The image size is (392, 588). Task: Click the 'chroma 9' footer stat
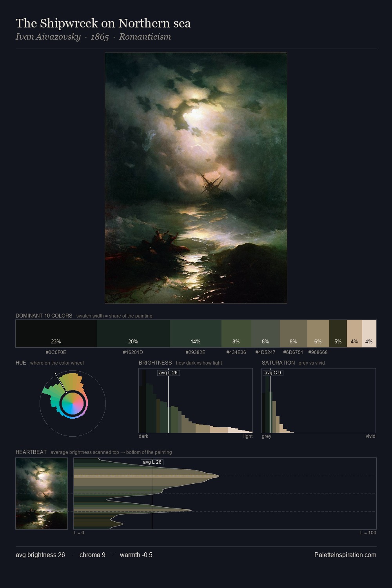pos(93,555)
